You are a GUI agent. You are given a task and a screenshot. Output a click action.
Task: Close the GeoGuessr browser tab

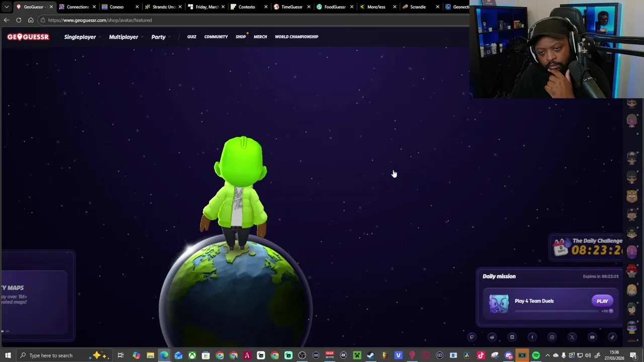point(51,7)
